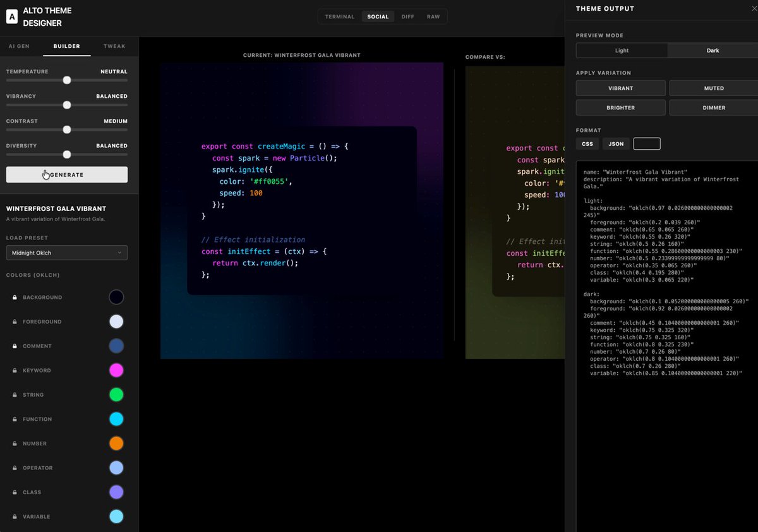Close the Theme Output panel
The image size is (758, 532).
[754, 9]
